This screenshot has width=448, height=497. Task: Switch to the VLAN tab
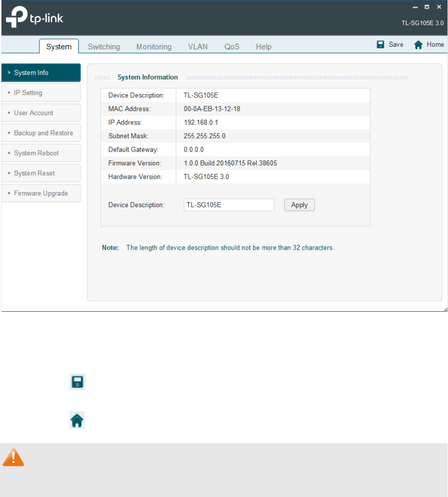198,46
